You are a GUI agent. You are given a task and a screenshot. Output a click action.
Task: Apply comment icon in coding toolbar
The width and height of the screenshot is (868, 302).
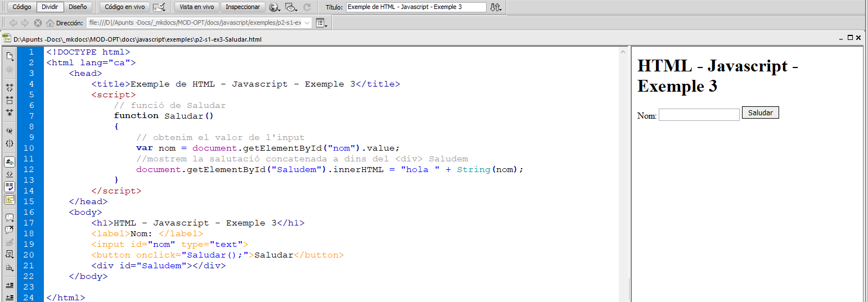pos(10,217)
